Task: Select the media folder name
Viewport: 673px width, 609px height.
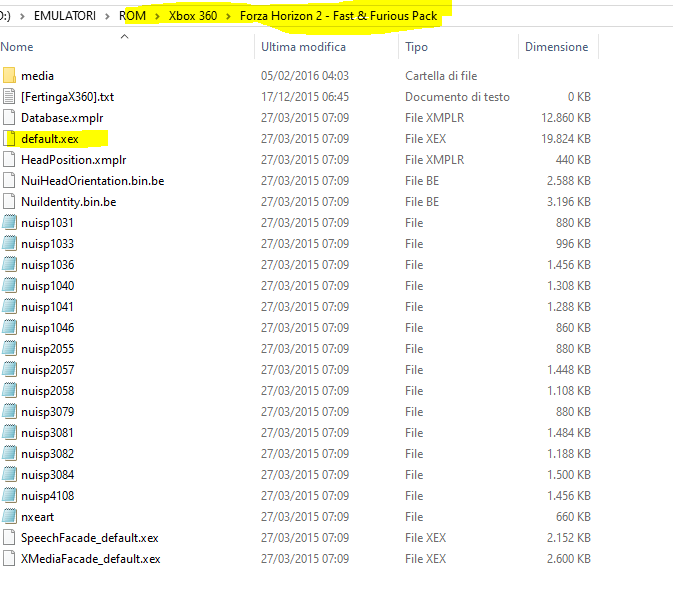Action: point(37,76)
